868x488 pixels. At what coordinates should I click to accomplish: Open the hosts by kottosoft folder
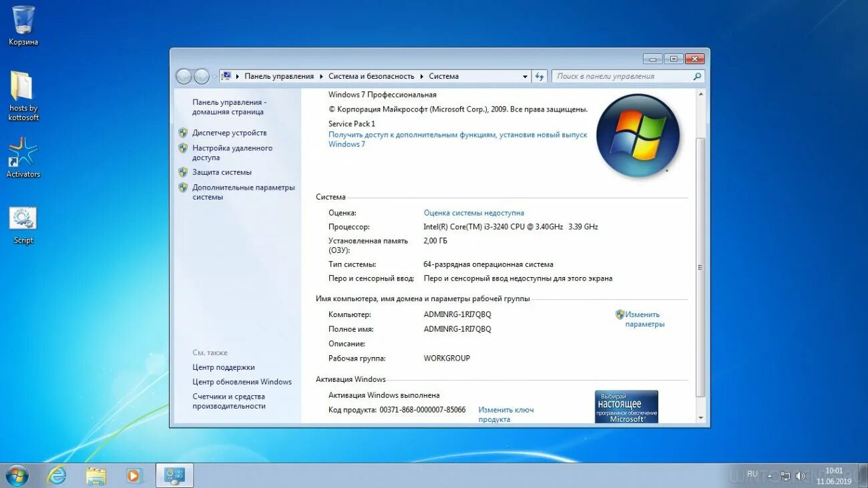point(23,96)
